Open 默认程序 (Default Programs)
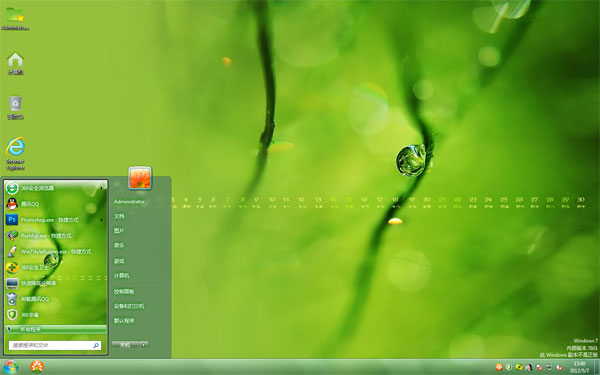The height and width of the screenshot is (375, 600). tap(124, 321)
